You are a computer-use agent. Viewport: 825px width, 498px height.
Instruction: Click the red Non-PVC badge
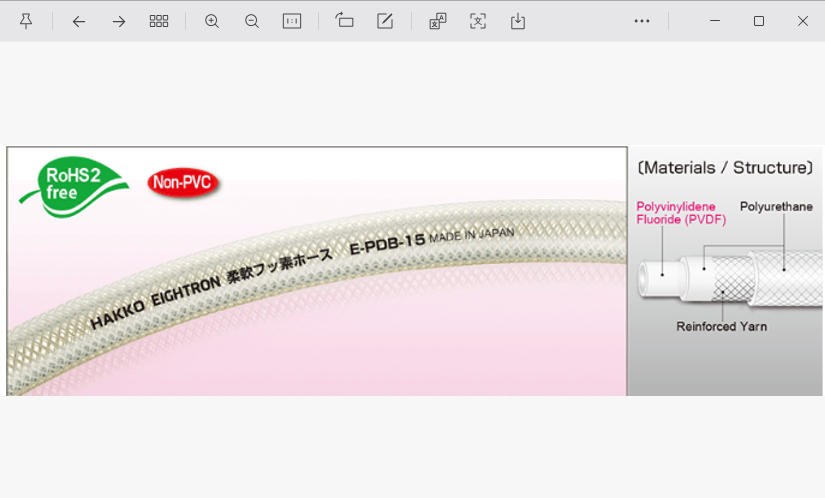click(x=183, y=182)
